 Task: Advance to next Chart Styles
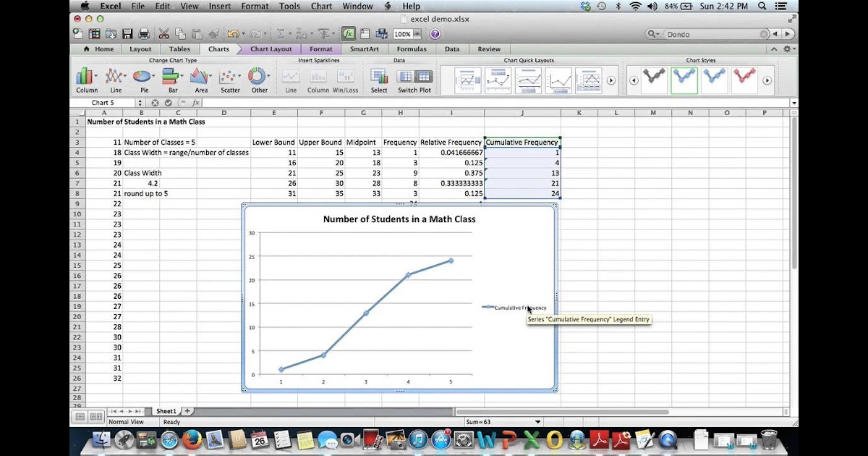[x=767, y=80]
